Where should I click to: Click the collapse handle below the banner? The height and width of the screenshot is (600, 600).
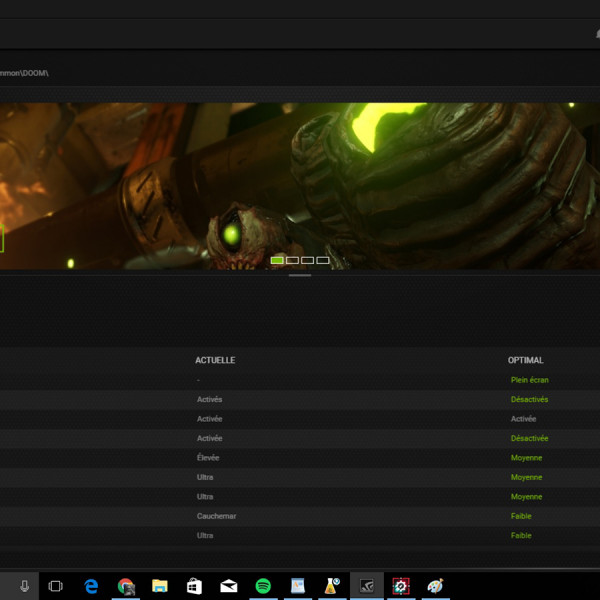[300, 275]
